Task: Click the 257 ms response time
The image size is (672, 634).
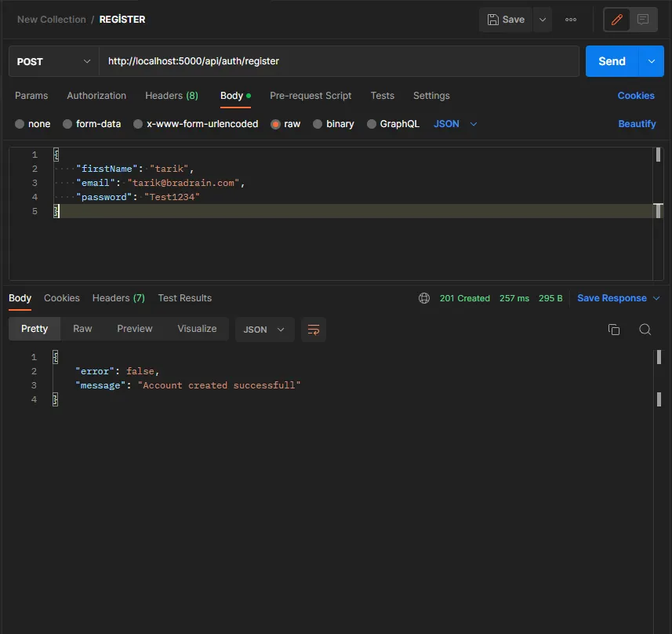Action: tap(514, 298)
